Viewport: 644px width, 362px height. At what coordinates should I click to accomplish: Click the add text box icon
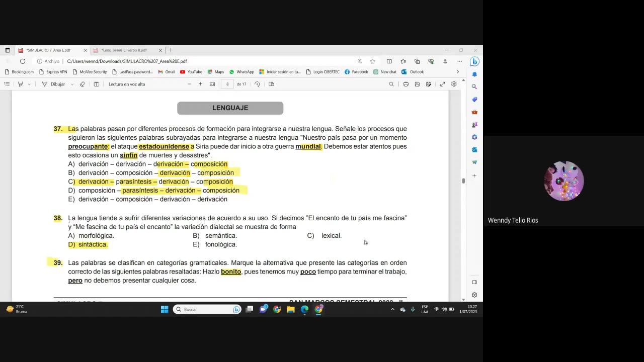(x=97, y=84)
